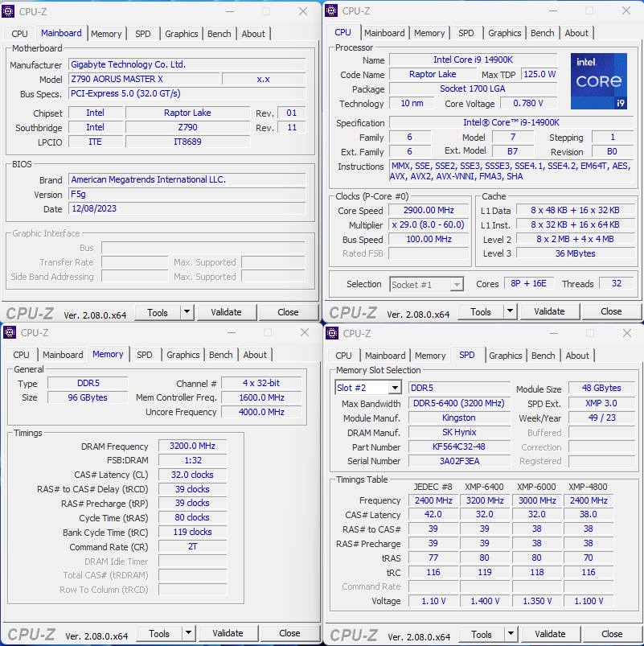Click the Close button in the Mainboard window
644x646 pixels.
[288, 312]
